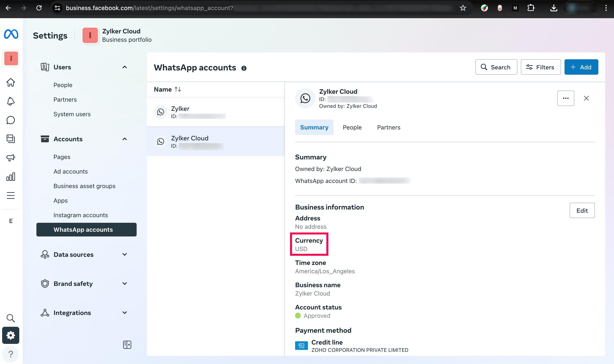Click the three-dot options menu for Zylker Cloud
This screenshot has width=614, height=364.
click(x=565, y=98)
